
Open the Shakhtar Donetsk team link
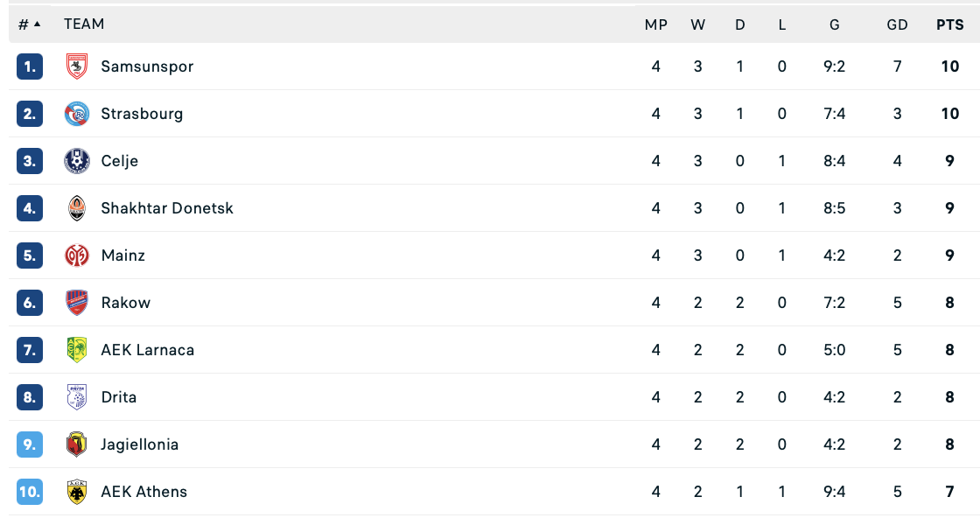(x=167, y=208)
